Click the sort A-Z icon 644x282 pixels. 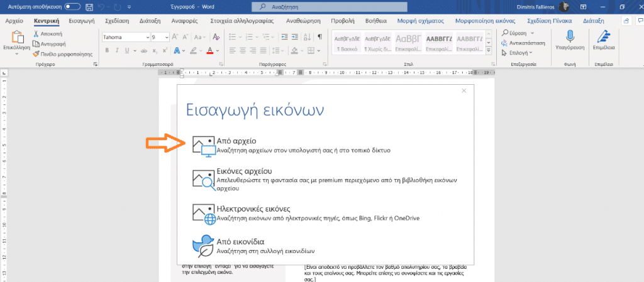(x=307, y=37)
